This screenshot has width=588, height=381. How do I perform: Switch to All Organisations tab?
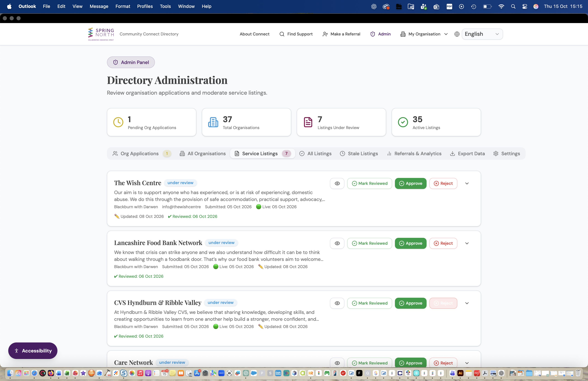tap(203, 154)
